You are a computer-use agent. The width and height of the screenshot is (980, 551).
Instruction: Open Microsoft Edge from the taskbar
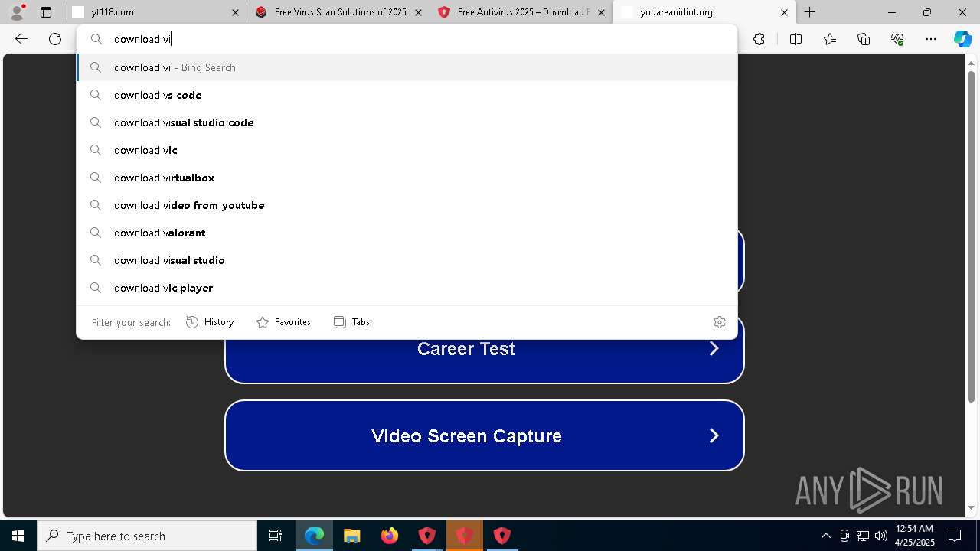tap(315, 536)
